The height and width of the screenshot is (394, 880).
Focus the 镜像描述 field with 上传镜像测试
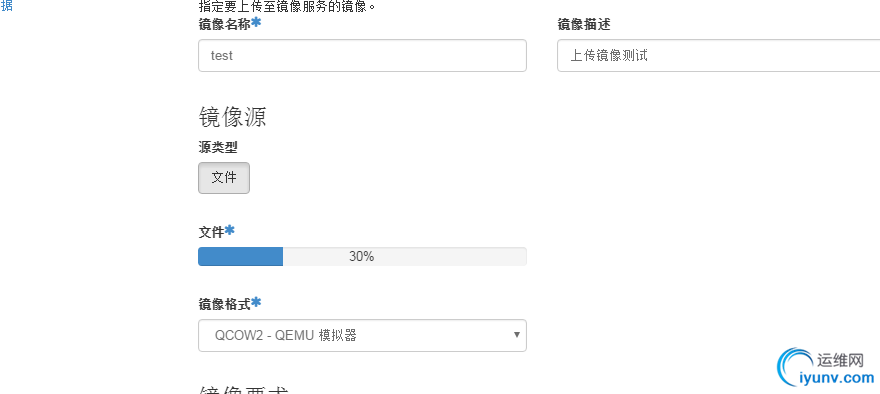718,56
